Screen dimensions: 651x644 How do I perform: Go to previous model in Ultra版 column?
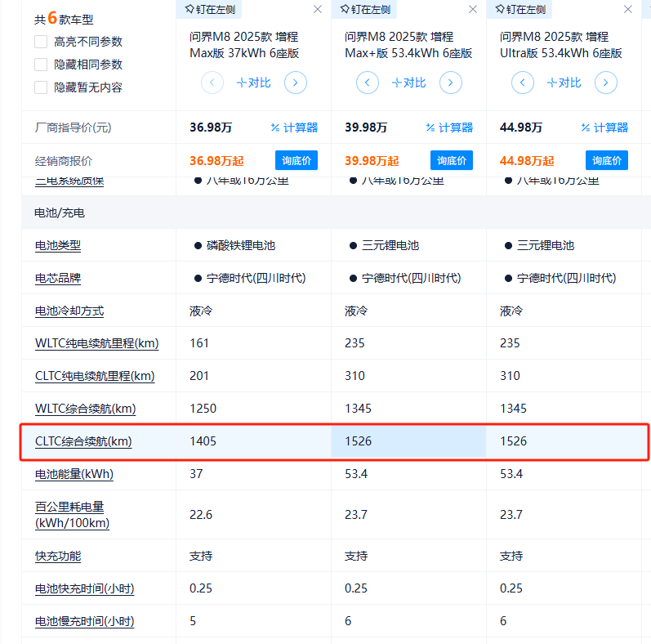(x=523, y=83)
